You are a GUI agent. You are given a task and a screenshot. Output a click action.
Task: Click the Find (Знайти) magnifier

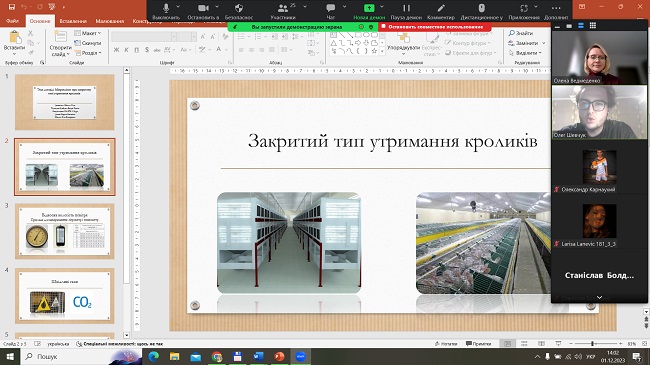[x=521, y=33]
